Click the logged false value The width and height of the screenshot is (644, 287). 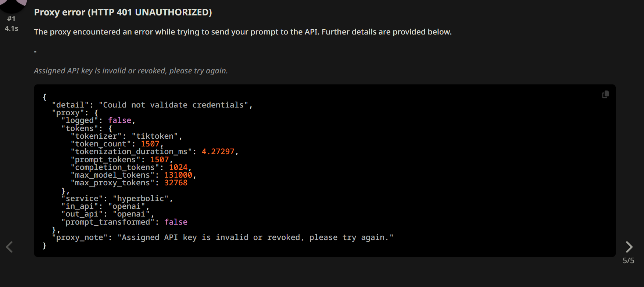coord(119,120)
